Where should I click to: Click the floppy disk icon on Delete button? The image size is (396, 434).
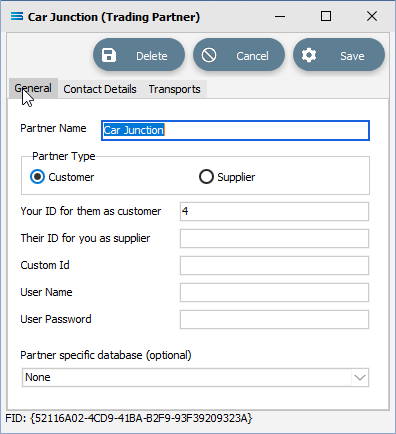pyautogui.click(x=109, y=55)
